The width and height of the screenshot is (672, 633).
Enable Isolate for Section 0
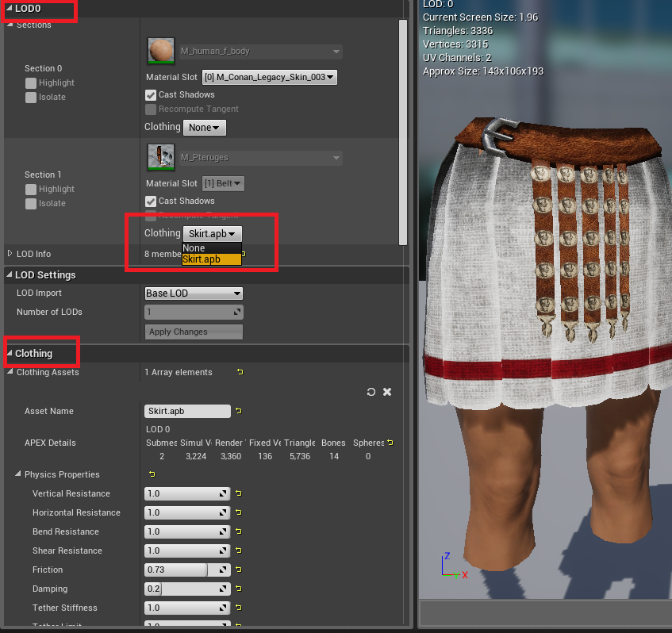coord(30,98)
